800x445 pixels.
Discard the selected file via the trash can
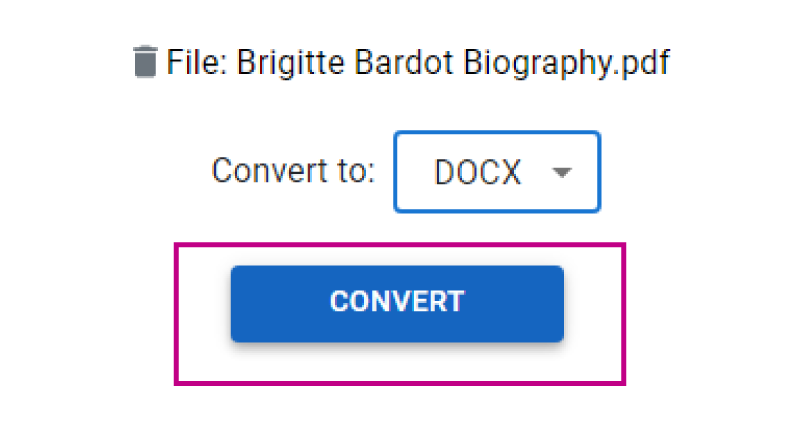[x=145, y=62]
